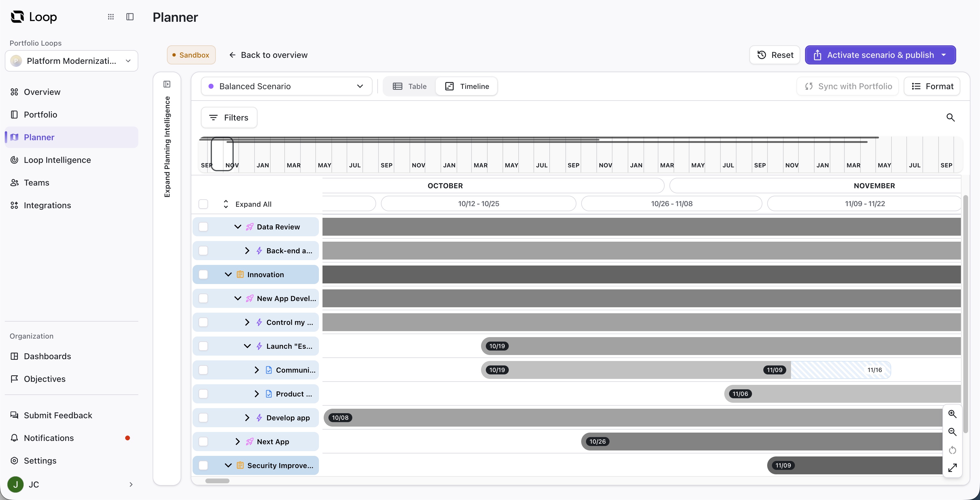
Task: Zoom in the timeline
Action: click(x=952, y=414)
